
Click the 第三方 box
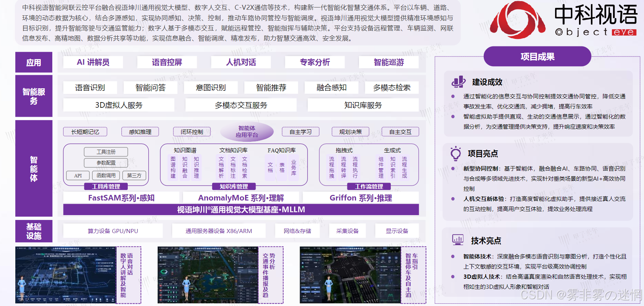click(134, 175)
